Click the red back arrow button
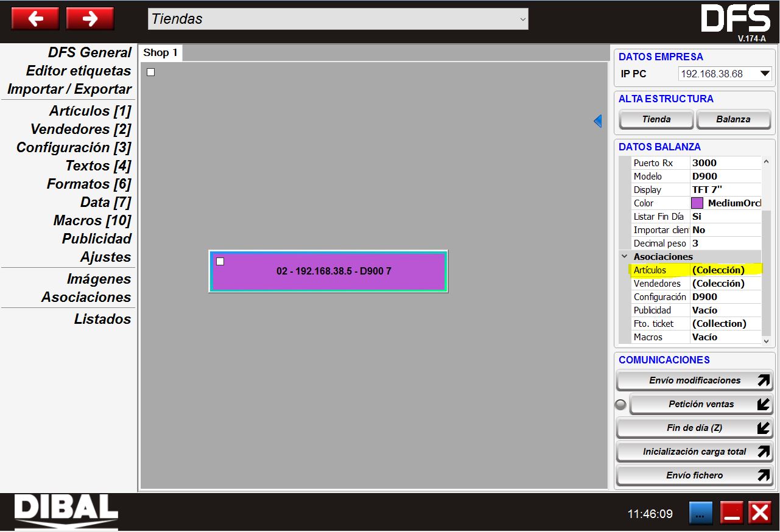The width and height of the screenshot is (780, 532). [x=35, y=19]
